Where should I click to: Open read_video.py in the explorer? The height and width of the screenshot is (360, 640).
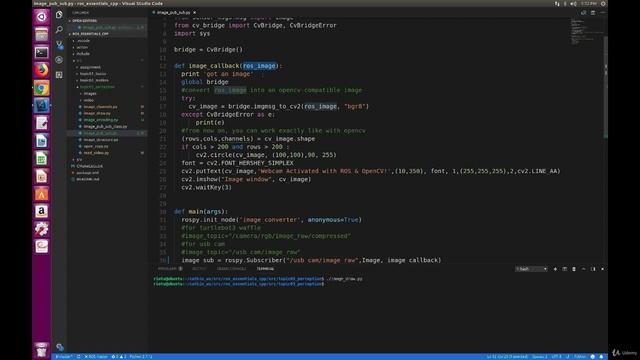coord(96,153)
